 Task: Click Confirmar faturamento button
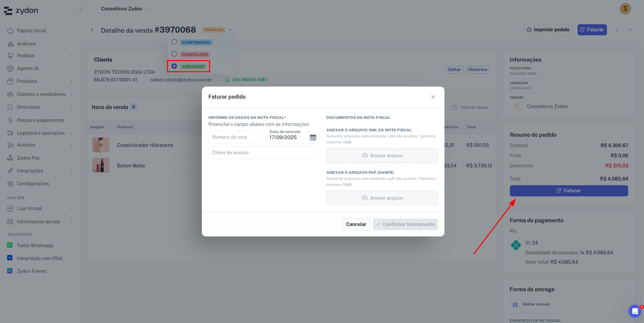click(405, 224)
